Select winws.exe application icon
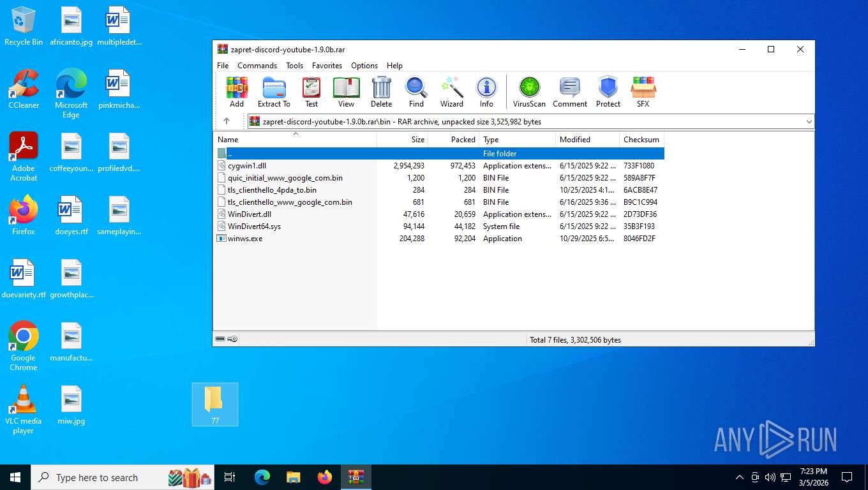This screenshot has height=490, width=868. 221,239
